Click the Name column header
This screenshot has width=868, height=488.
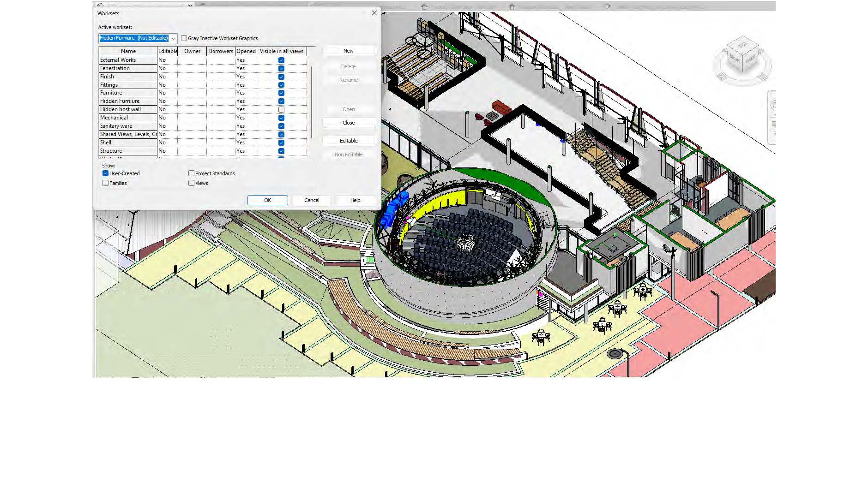point(128,51)
